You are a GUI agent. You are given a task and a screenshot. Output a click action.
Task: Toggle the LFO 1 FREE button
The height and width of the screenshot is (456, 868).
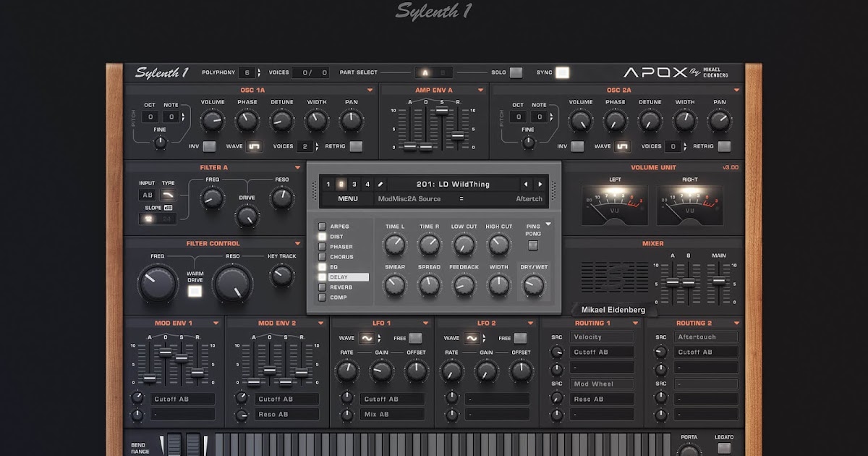click(415, 338)
